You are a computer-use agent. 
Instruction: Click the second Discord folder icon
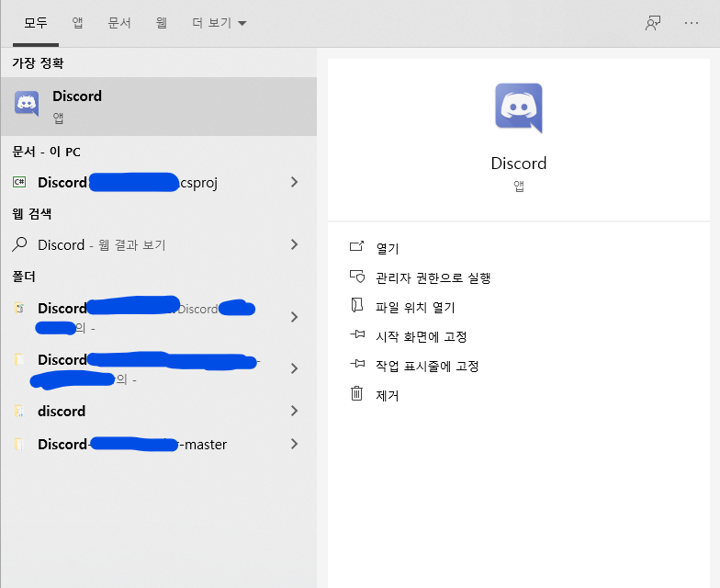click(19, 359)
